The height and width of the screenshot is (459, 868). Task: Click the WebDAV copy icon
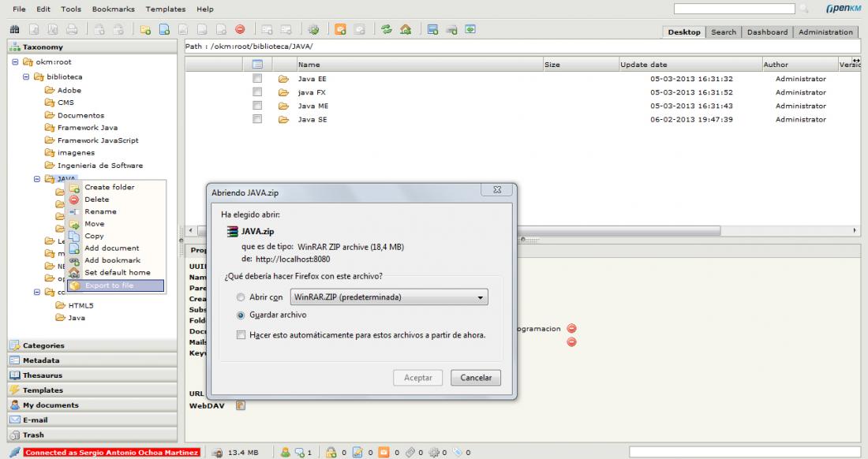242,406
